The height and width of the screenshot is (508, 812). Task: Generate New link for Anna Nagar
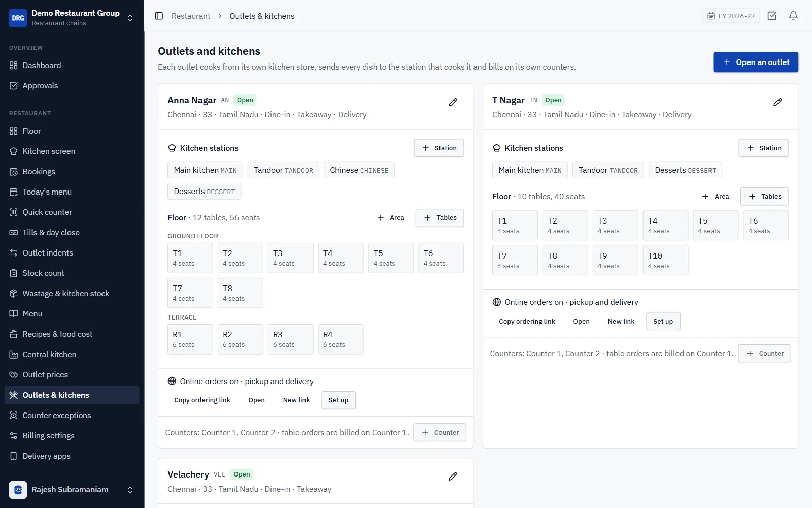296,400
